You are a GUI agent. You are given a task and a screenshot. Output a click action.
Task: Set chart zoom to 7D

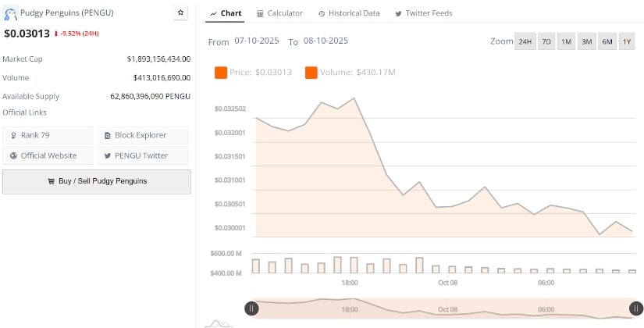546,41
